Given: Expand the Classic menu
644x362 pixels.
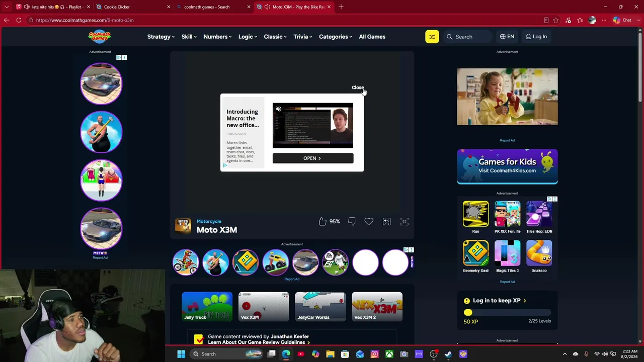Looking at the screenshot, I should (275, 37).
